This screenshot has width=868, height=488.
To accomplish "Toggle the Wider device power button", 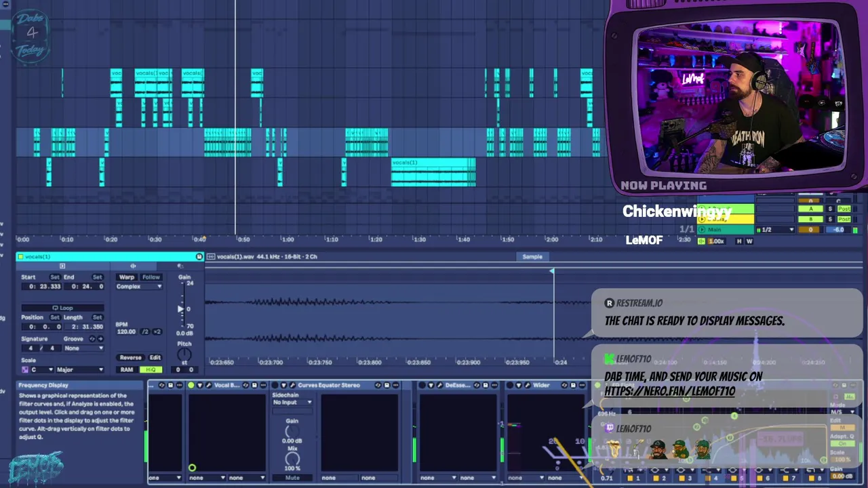I will [x=510, y=386].
